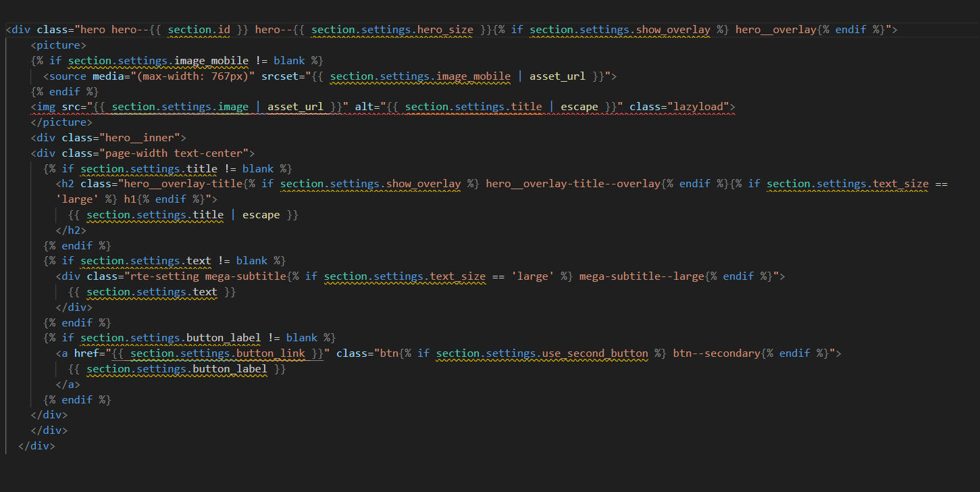Click the closing </a> tag
Viewport: 980px width, 492px height.
click(x=68, y=385)
